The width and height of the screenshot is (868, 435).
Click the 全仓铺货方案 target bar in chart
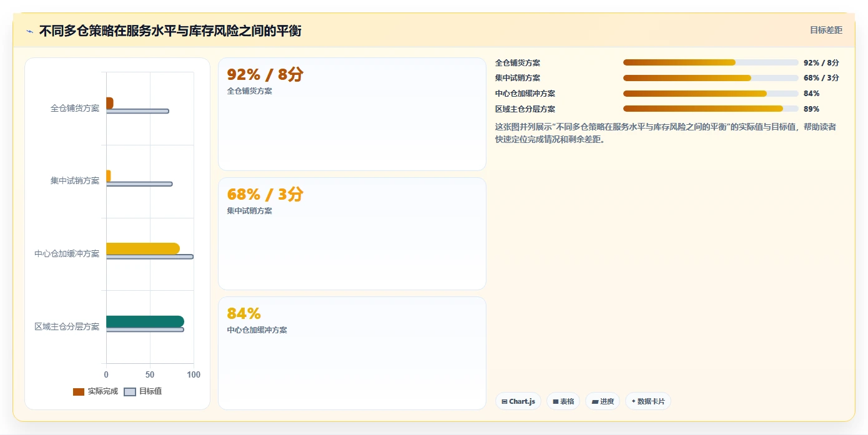(x=137, y=111)
